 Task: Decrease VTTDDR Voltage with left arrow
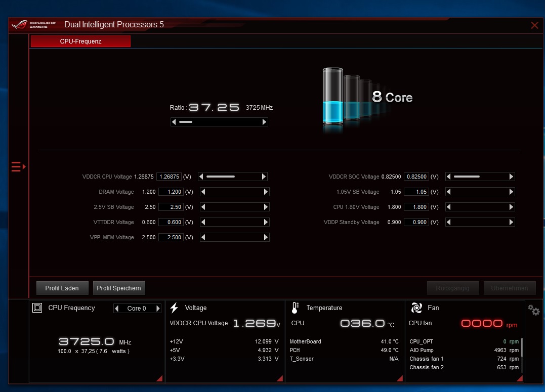pyautogui.click(x=203, y=222)
